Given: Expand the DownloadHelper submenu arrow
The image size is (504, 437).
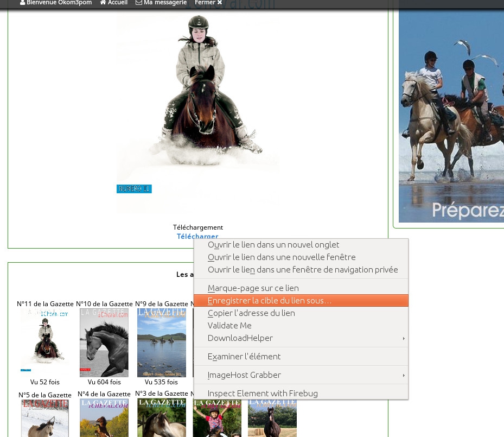Looking at the screenshot, I should pos(403,338).
